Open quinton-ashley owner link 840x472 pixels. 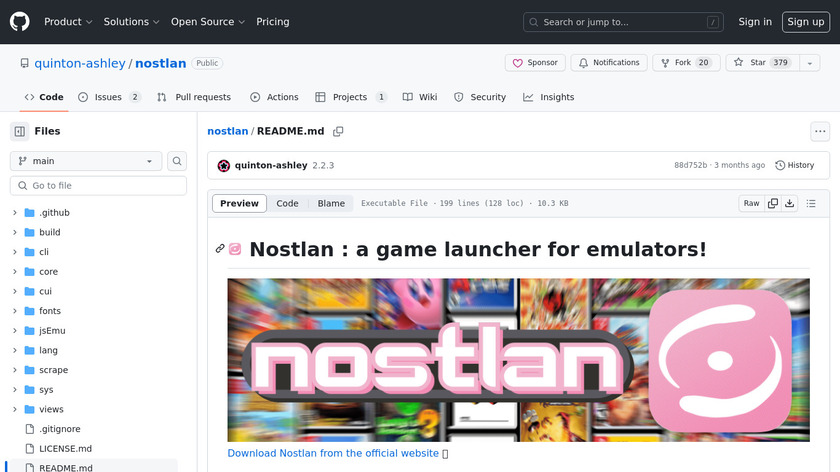click(80, 63)
